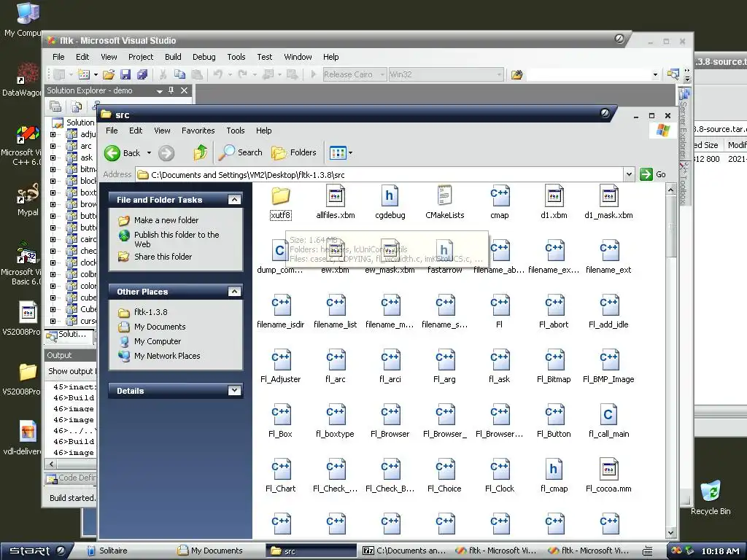This screenshot has height=560, width=747.
Task: Click the Forward arrow in src window
Action: [166, 153]
